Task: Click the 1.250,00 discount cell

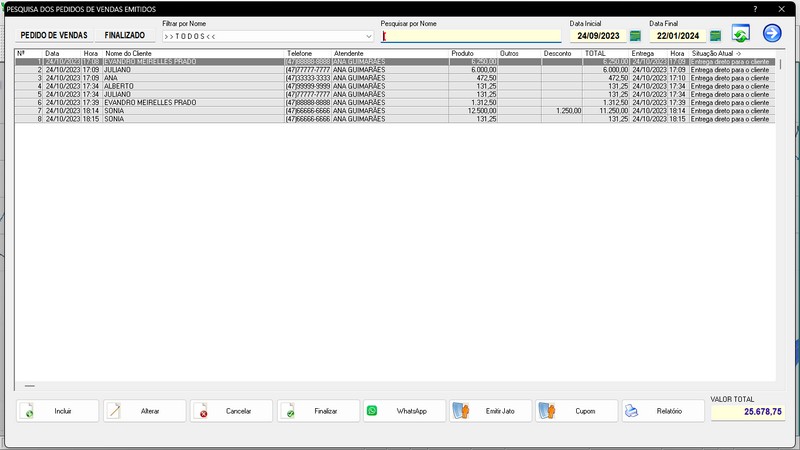Action: (x=562, y=111)
